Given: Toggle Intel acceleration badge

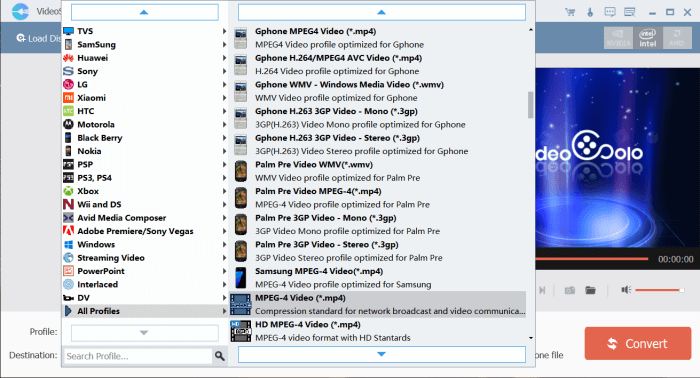Looking at the screenshot, I should [x=648, y=37].
